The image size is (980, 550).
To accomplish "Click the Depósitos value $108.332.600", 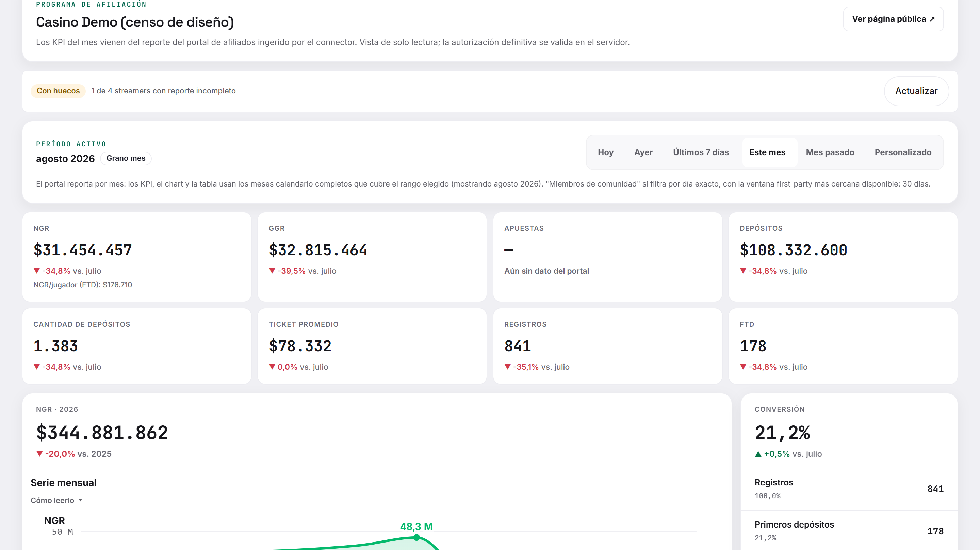I will (793, 250).
